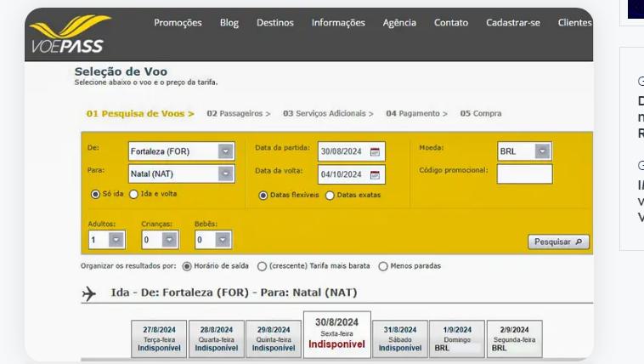Select the 'Ida e volta' round-trip option
The height and width of the screenshot is (364, 644).
pyautogui.click(x=133, y=194)
